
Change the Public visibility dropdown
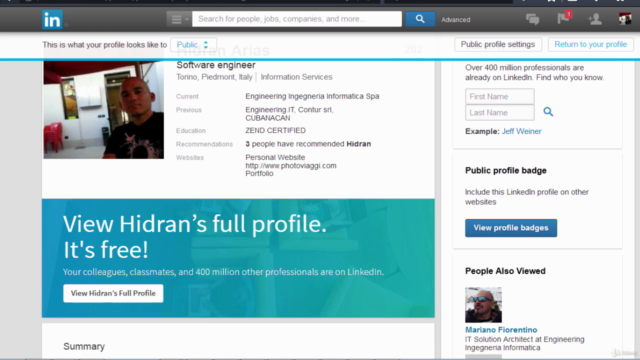click(x=193, y=45)
